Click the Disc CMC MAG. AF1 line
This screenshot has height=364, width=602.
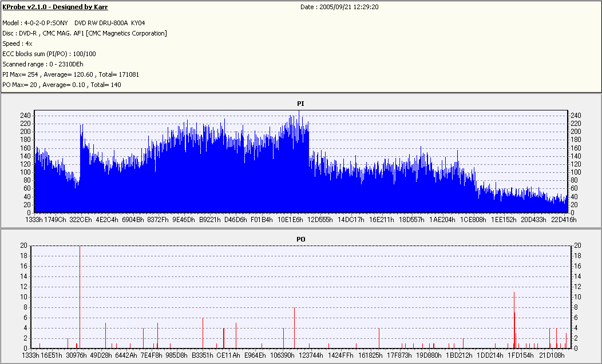point(85,33)
